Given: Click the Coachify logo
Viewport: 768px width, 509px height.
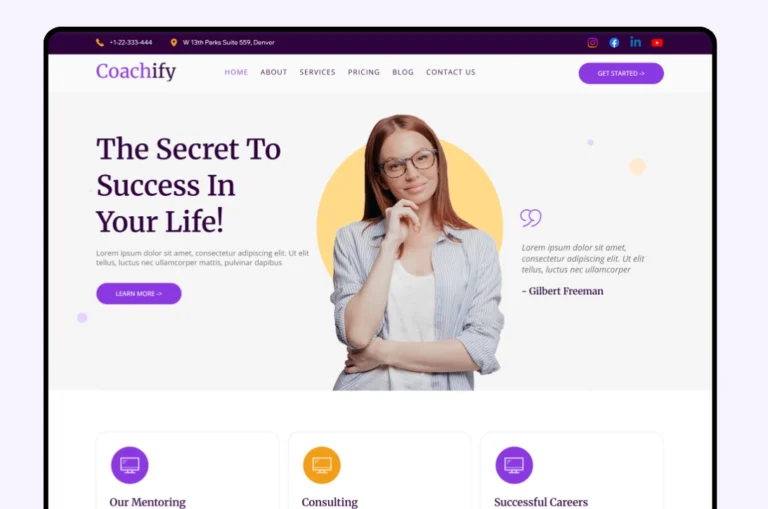Looking at the screenshot, I should coord(136,72).
